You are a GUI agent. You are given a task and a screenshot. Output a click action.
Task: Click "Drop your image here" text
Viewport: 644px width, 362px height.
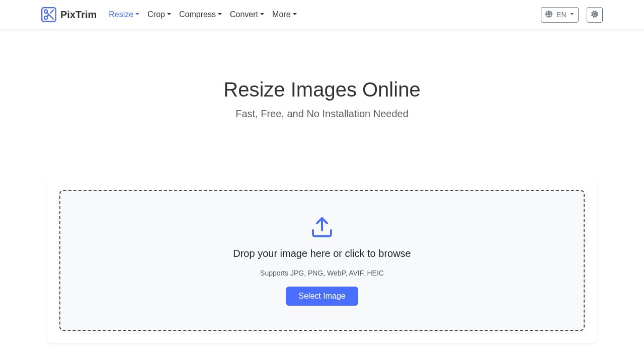(322, 253)
